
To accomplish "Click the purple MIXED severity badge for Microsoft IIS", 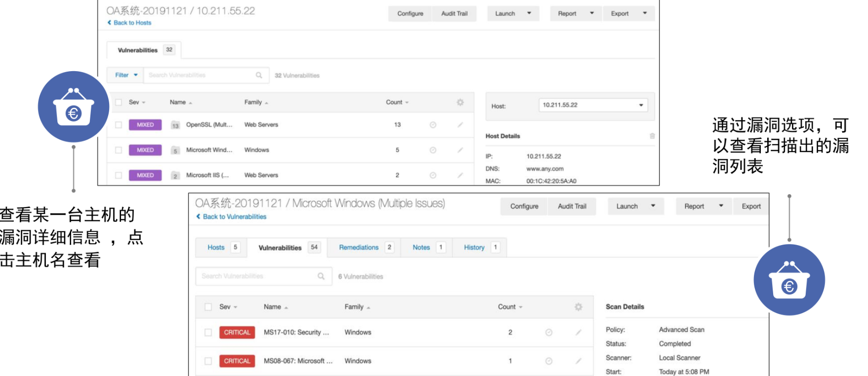I will tap(145, 175).
